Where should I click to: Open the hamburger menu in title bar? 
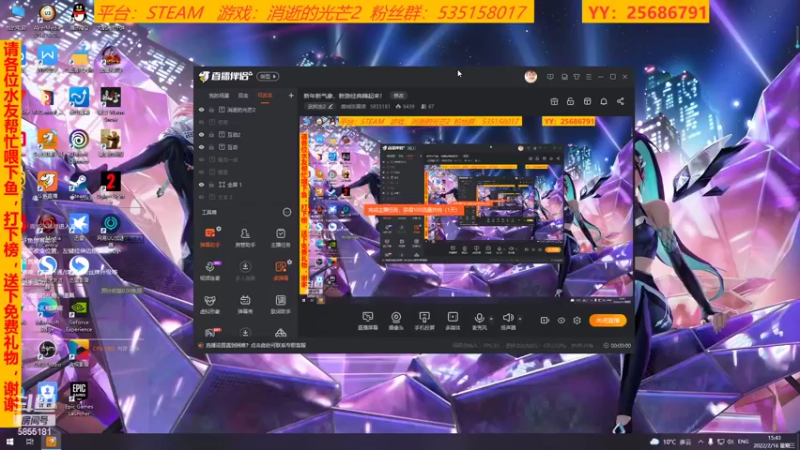coord(589,77)
